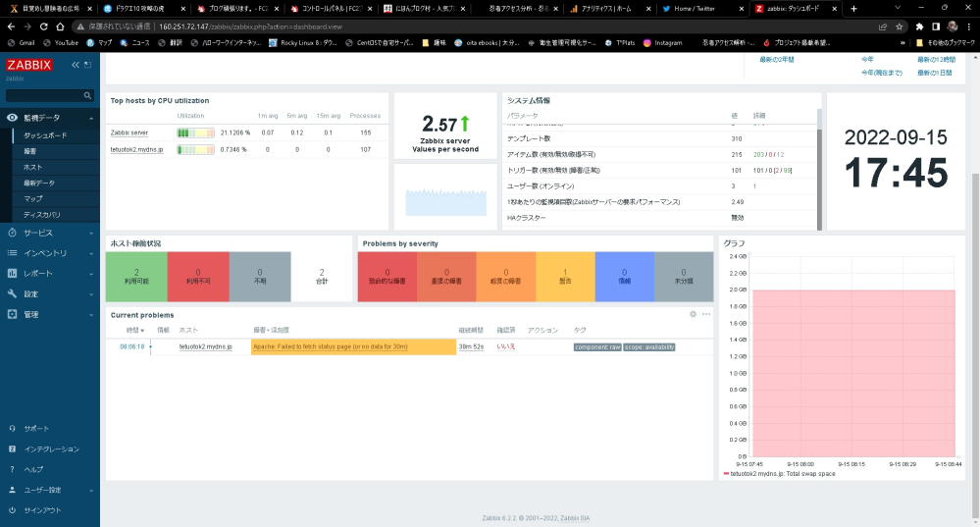Select 最新データ in the sidebar menu
This screenshot has width=980, height=527.
[x=39, y=184]
